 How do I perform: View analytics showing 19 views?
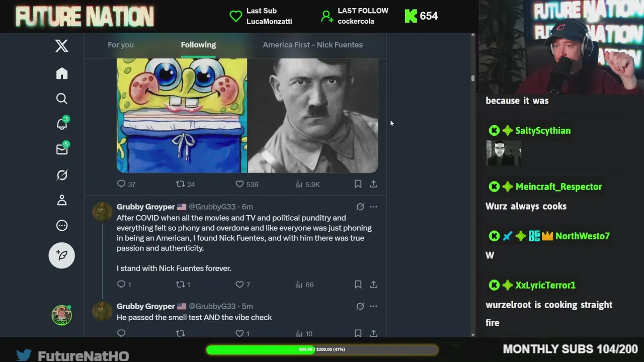coord(304,333)
